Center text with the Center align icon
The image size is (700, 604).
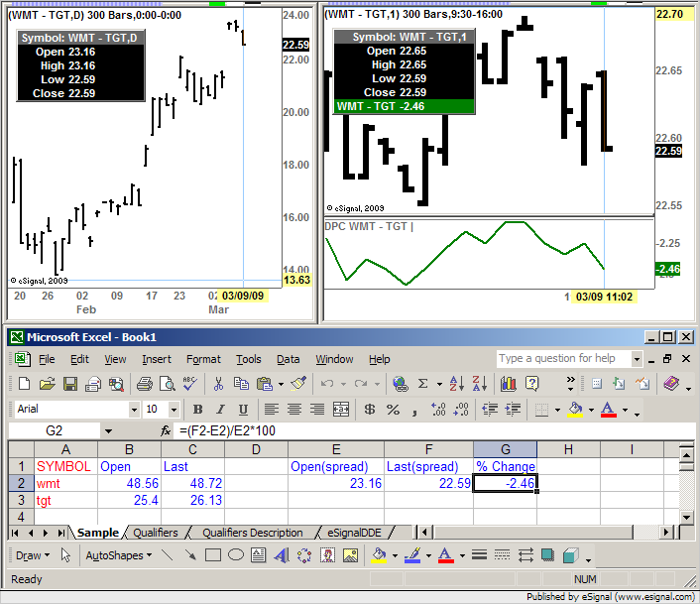(294, 409)
